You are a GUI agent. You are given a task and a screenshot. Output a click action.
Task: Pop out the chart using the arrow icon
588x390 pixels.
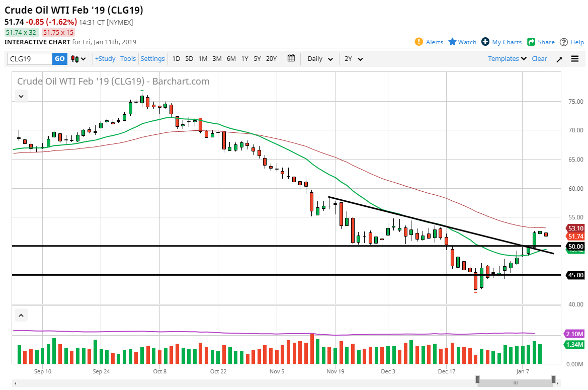pos(559,59)
